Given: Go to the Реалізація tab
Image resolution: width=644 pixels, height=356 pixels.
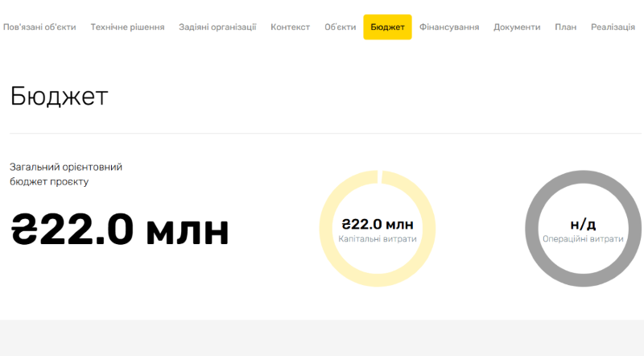Looking at the screenshot, I should pos(613,27).
